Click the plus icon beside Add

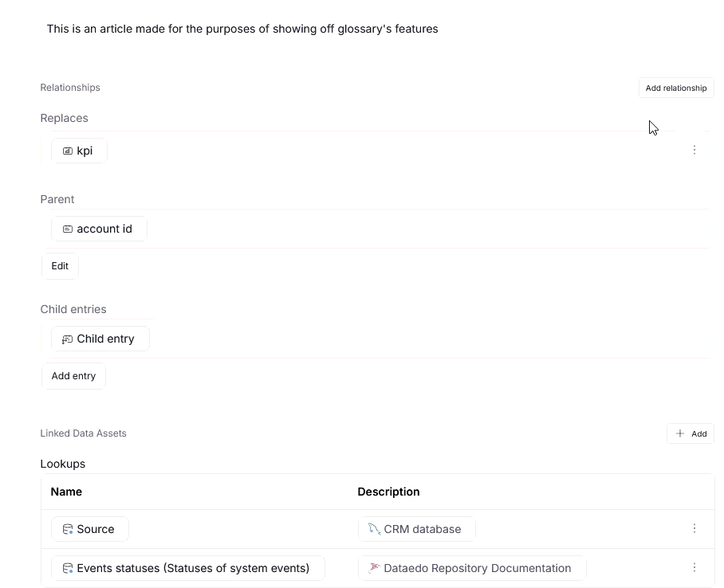pos(680,434)
